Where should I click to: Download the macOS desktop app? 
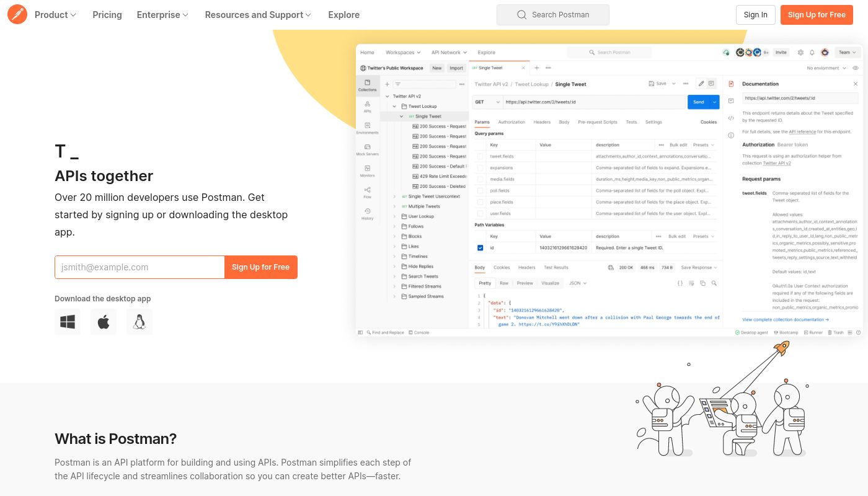coord(104,322)
